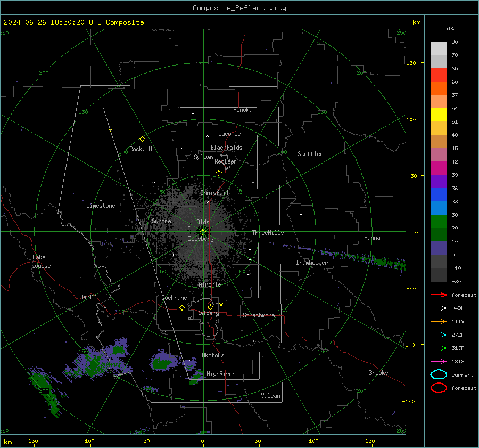Viewport: 479px width, 448px height.
Task: Click the cyan current ellipse icon
Action: click(x=439, y=374)
